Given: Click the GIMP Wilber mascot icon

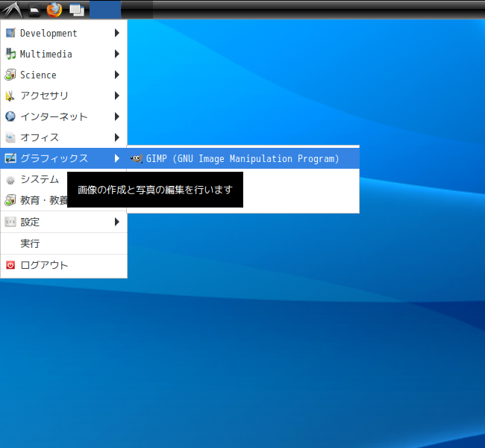Looking at the screenshot, I should click(137, 158).
